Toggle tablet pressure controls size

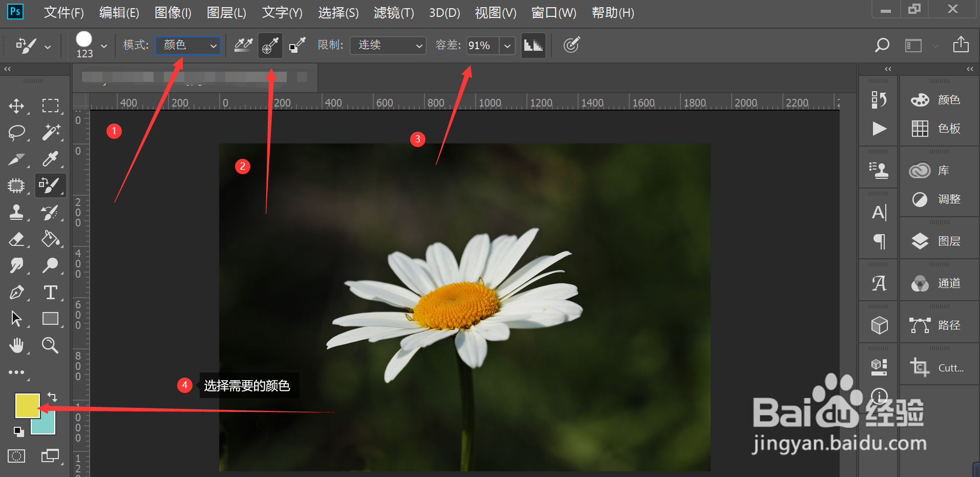[x=572, y=45]
